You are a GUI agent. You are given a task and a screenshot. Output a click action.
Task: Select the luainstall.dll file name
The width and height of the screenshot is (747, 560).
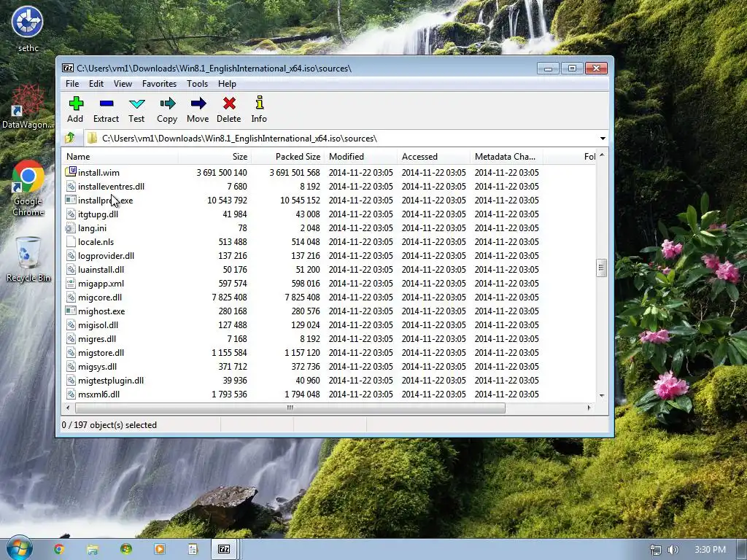(x=101, y=269)
